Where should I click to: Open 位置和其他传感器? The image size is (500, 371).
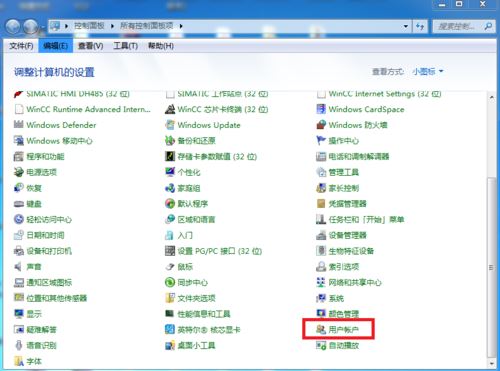pos(50,298)
